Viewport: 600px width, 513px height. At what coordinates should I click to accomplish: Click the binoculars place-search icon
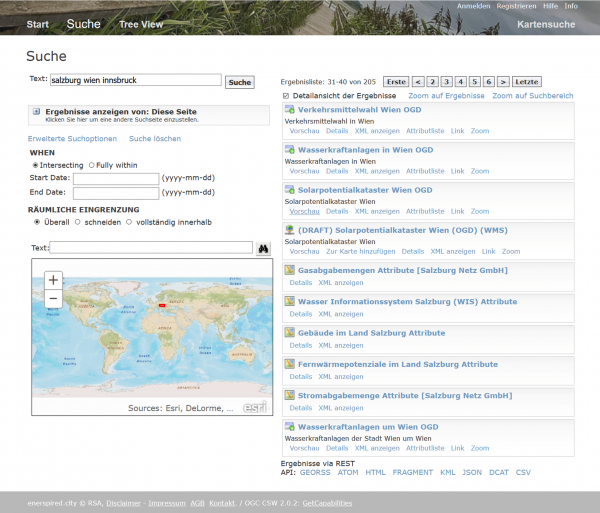264,248
